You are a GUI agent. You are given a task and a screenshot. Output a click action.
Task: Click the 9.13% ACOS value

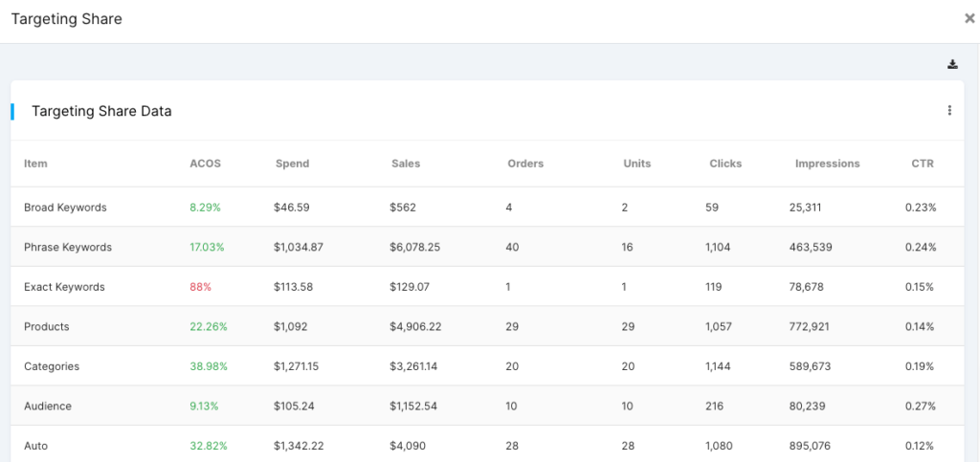[204, 407]
